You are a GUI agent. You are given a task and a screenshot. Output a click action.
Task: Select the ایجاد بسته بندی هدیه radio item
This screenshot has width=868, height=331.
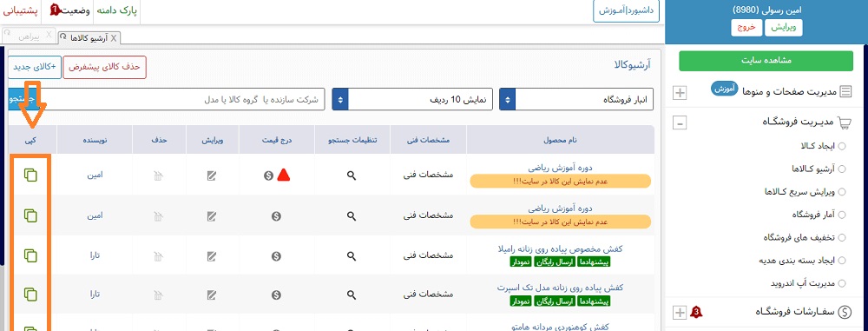point(842,260)
